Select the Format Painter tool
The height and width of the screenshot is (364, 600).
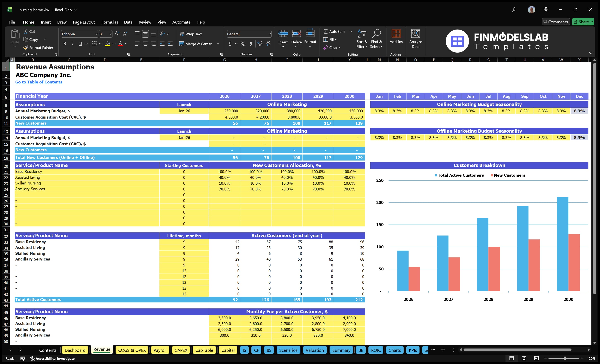coord(38,48)
